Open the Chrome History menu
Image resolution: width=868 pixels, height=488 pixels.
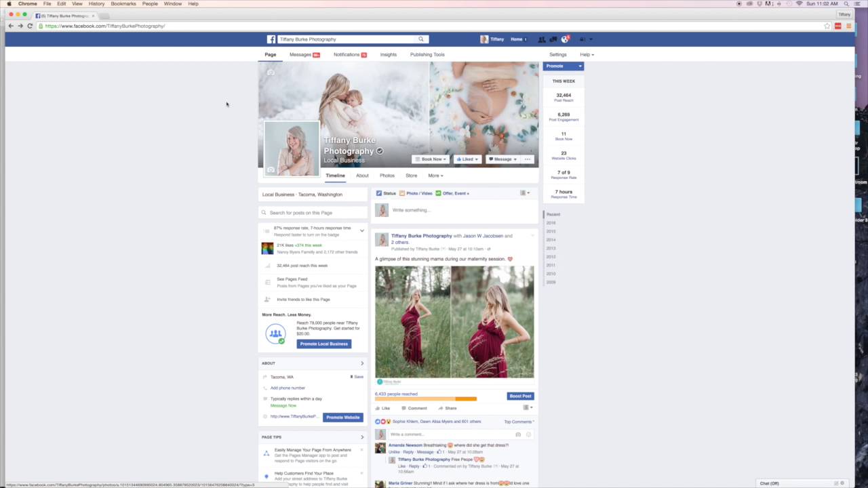[96, 3]
